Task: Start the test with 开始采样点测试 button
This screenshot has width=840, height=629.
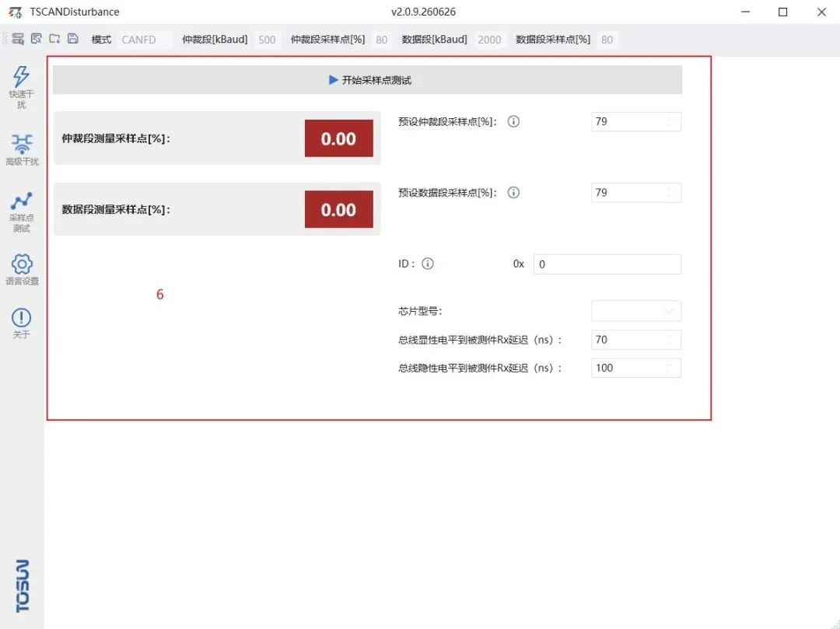Action: tap(367, 80)
